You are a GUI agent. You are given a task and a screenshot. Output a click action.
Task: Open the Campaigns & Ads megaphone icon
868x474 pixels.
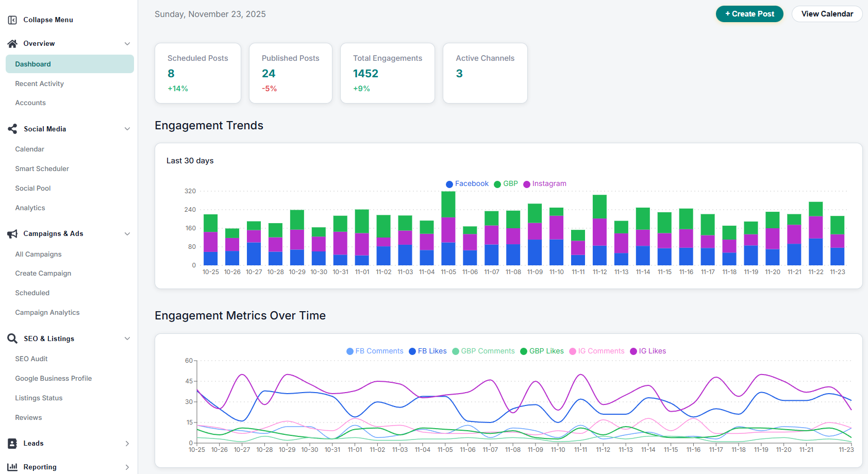click(x=12, y=233)
